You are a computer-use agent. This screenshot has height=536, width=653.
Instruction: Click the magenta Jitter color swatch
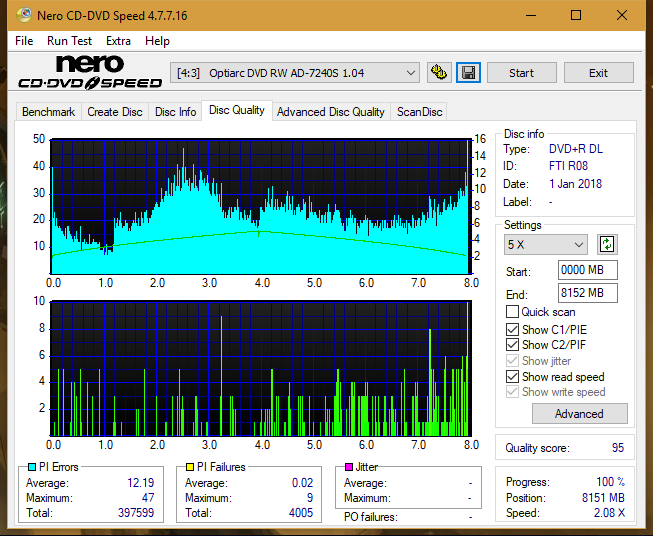(x=349, y=467)
